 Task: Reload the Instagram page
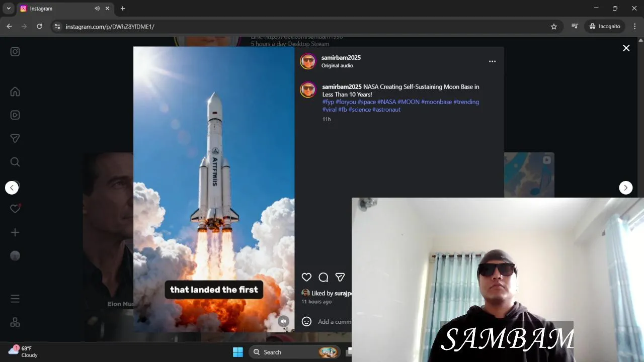pyautogui.click(x=39, y=26)
